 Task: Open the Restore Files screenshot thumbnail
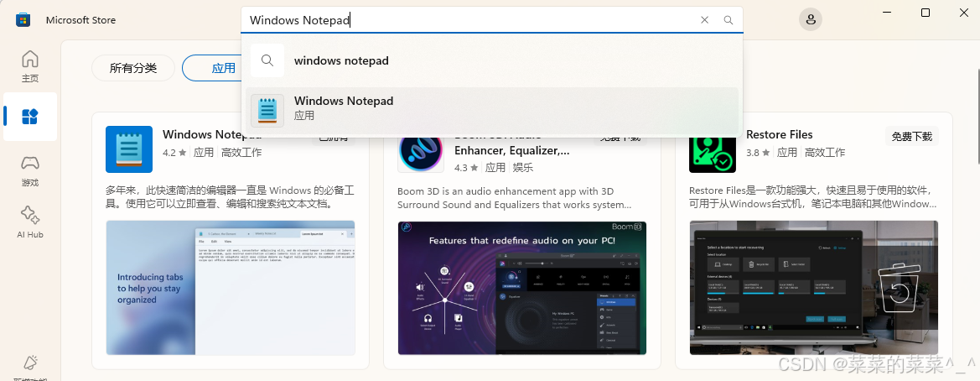coord(814,288)
